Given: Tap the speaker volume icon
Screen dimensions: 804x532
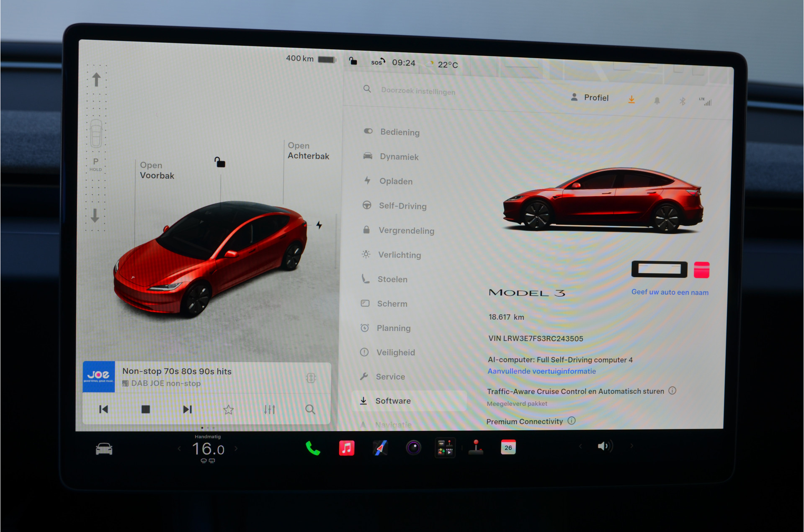Looking at the screenshot, I should (605, 446).
